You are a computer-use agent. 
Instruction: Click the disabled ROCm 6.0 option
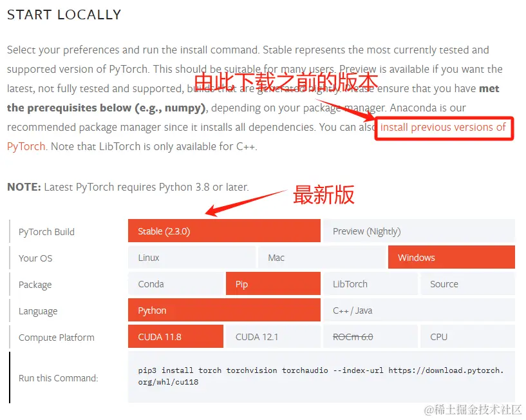click(x=370, y=337)
